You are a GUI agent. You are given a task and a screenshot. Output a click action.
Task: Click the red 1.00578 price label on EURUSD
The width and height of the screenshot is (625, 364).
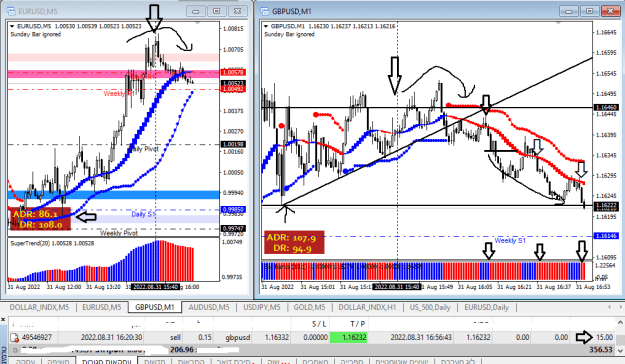233,73
